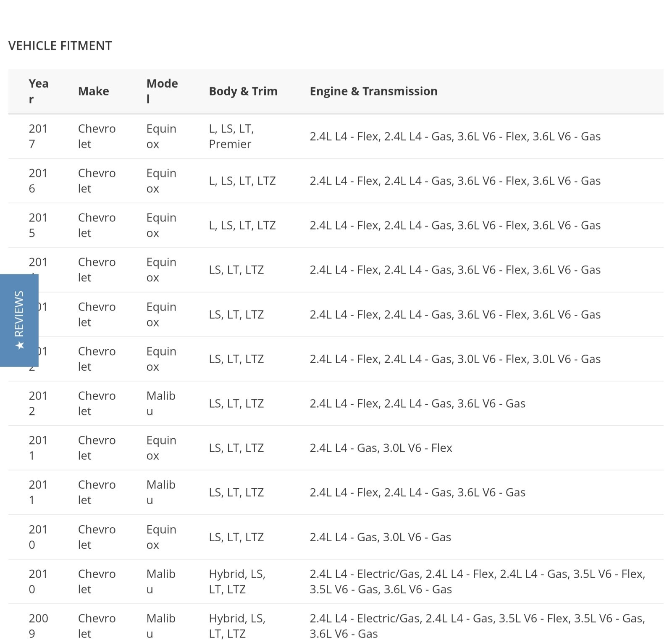Click "2.4L L4 - Gas, 3.0L V6 - Gas" cell
The width and height of the screenshot is (672, 640).
380,537
